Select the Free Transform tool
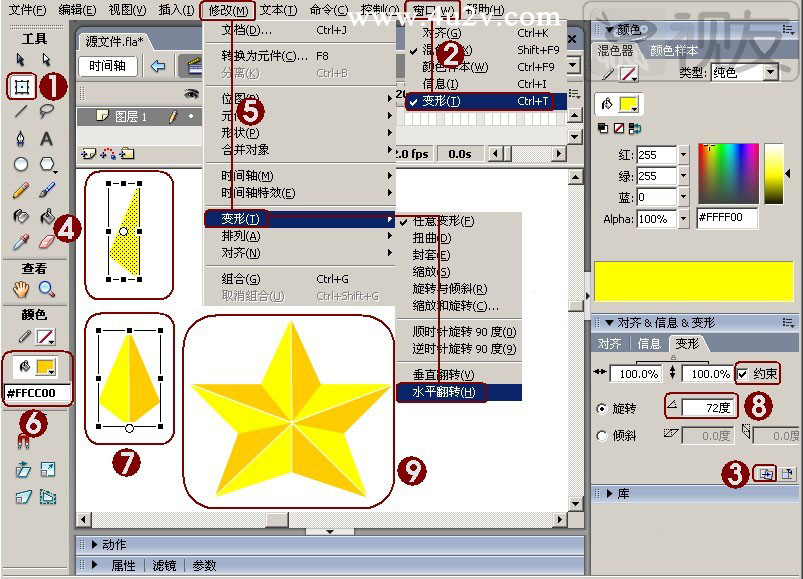The image size is (803, 579). tap(22, 87)
